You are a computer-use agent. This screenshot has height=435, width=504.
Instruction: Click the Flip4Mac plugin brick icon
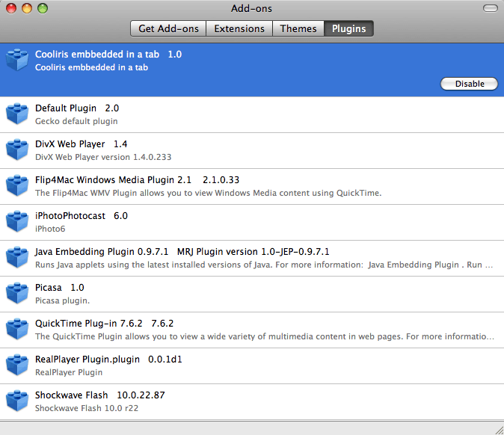[17, 185]
